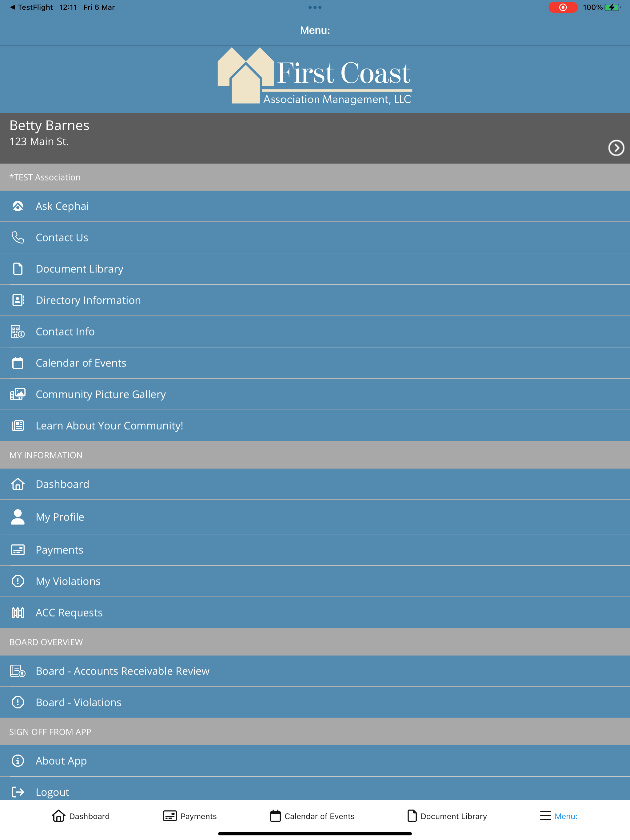Image resolution: width=630 pixels, height=840 pixels.
Task: Tap the phone icon beside Contact Us
Action: [18, 237]
